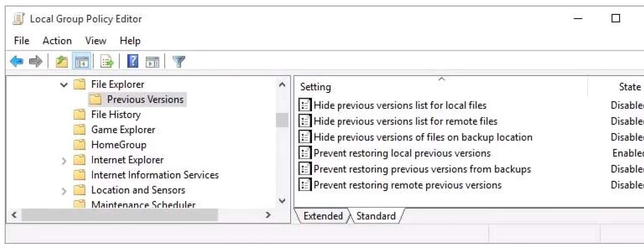Sort list by the Setting column header
Image resolution: width=644 pixels, height=248 pixels.
[x=441, y=87]
